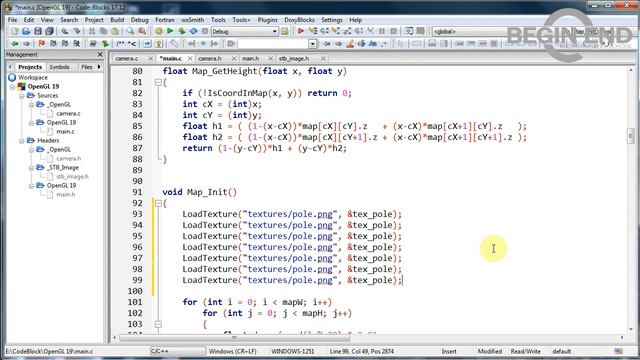Switch to the stb_image.h tab
The height and width of the screenshot is (360, 640).
coord(294,58)
